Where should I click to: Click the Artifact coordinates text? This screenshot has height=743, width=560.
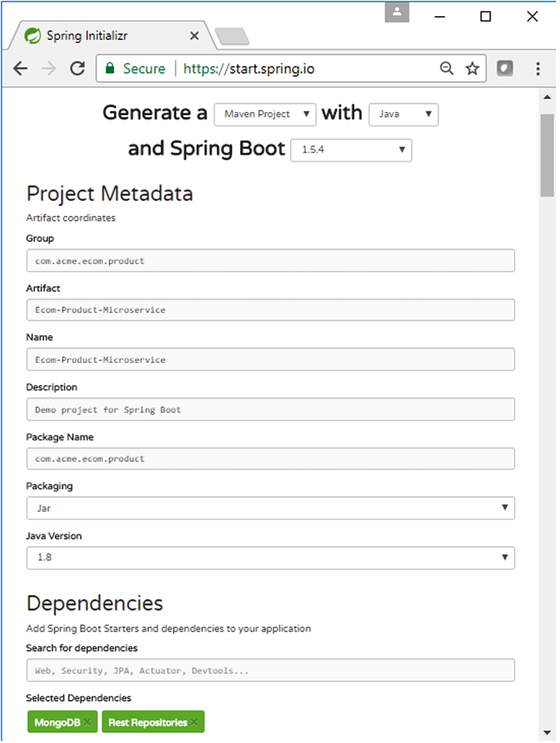coord(71,218)
